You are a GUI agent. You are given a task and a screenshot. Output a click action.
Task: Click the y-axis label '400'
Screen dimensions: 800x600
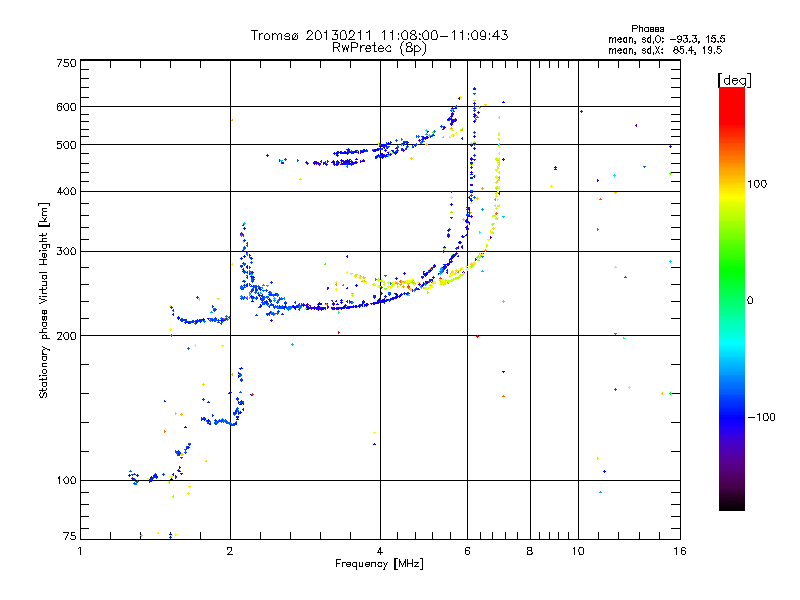tap(66, 192)
